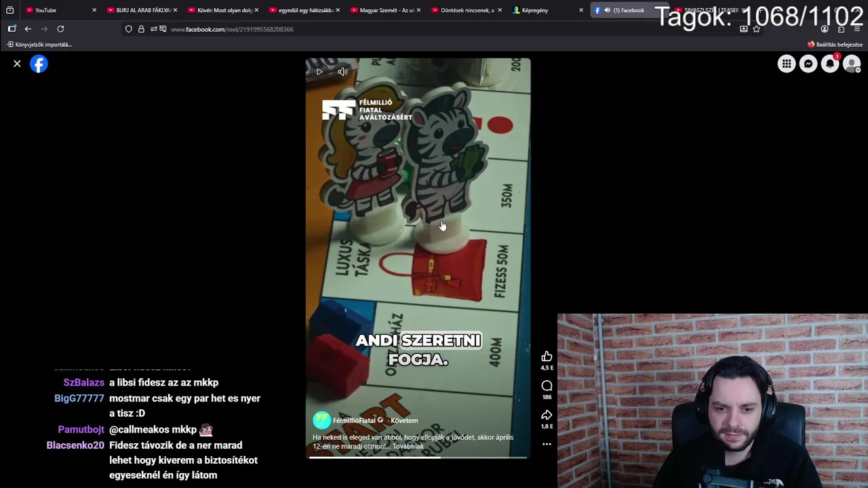Reload the page
This screenshot has height=488, width=868.
click(x=60, y=29)
